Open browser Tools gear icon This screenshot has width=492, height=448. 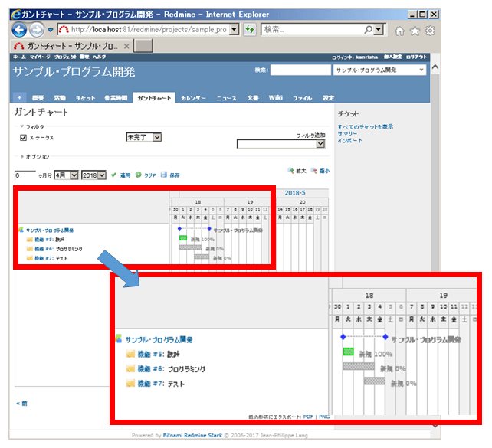(x=430, y=31)
